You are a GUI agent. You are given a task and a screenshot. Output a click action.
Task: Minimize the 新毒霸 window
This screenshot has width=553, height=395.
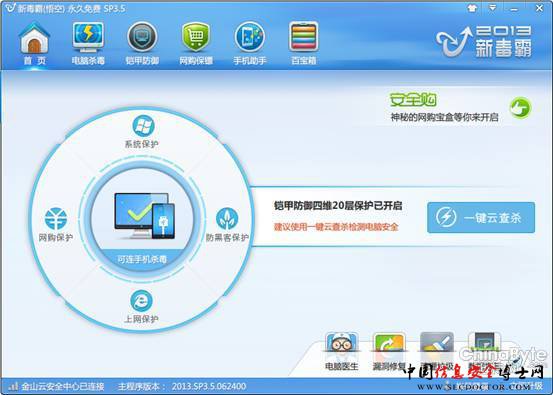click(514, 8)
